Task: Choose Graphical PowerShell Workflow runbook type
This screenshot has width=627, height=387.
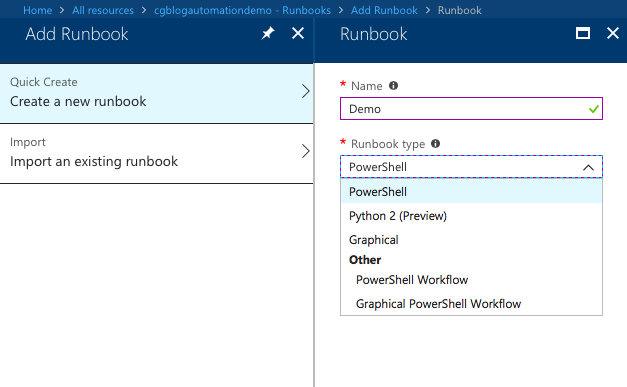Action: click(x=471, y=304)
